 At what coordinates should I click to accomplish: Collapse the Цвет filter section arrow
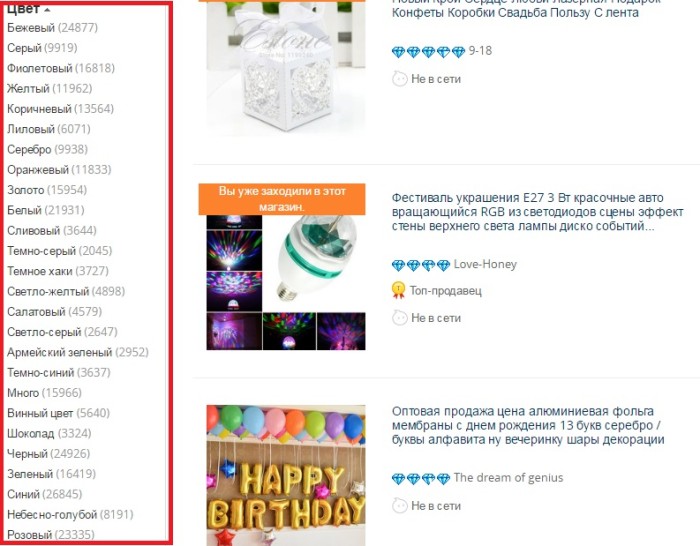click(47, 10)
